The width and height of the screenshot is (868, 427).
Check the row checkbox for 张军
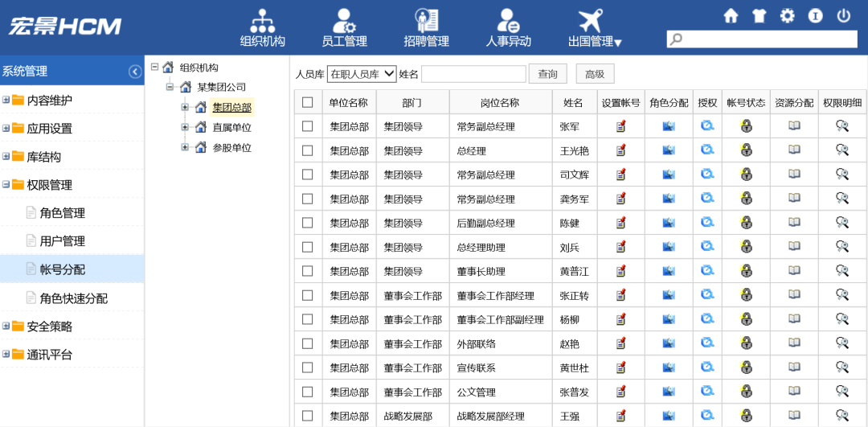pos(308,127)
